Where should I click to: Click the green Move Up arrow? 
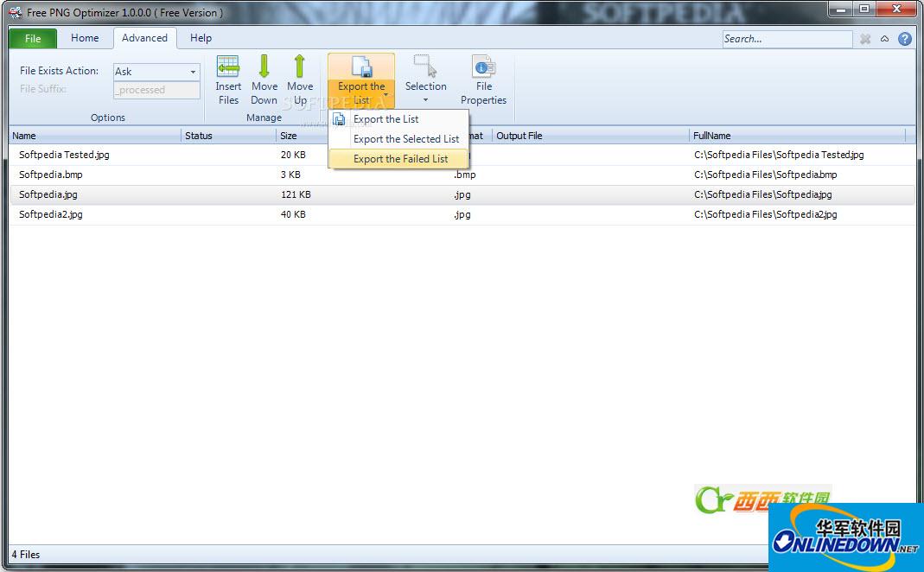click(x=299, y=67)
